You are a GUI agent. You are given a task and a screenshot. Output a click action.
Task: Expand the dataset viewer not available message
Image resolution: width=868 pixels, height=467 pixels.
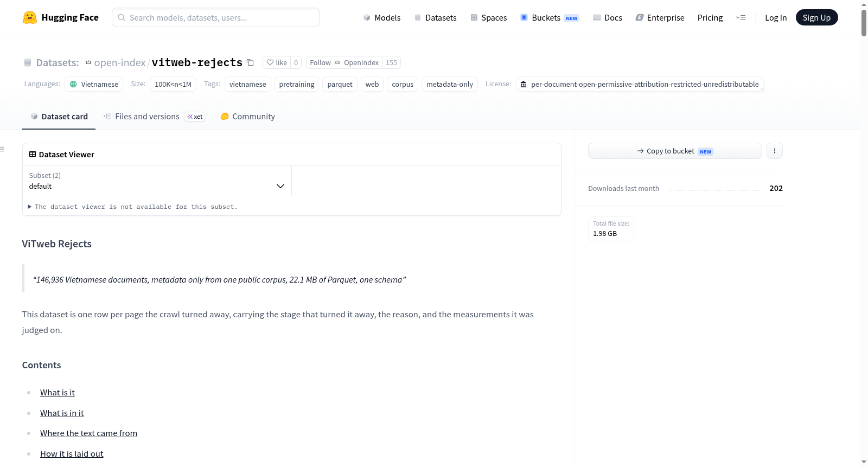[x=133, y=207]
